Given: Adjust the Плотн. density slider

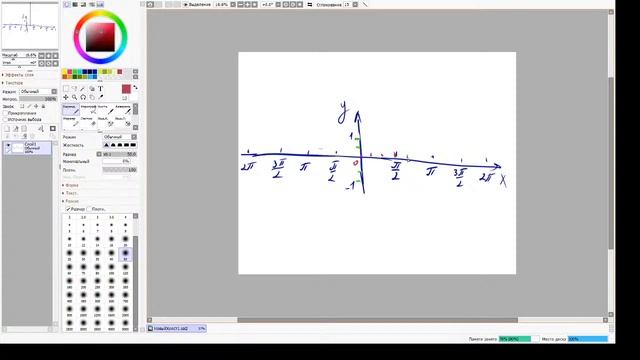Looking at the screenshot, I should (120, 170).
